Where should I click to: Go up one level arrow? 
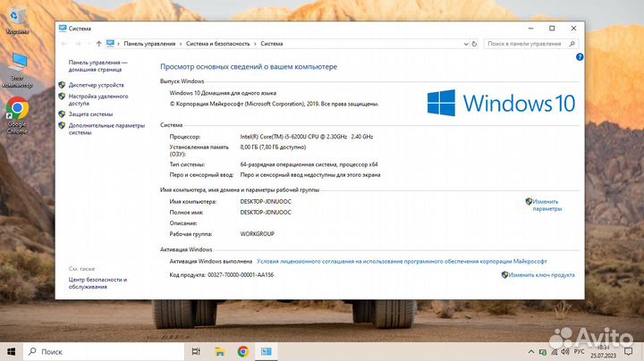click(98, 44)
